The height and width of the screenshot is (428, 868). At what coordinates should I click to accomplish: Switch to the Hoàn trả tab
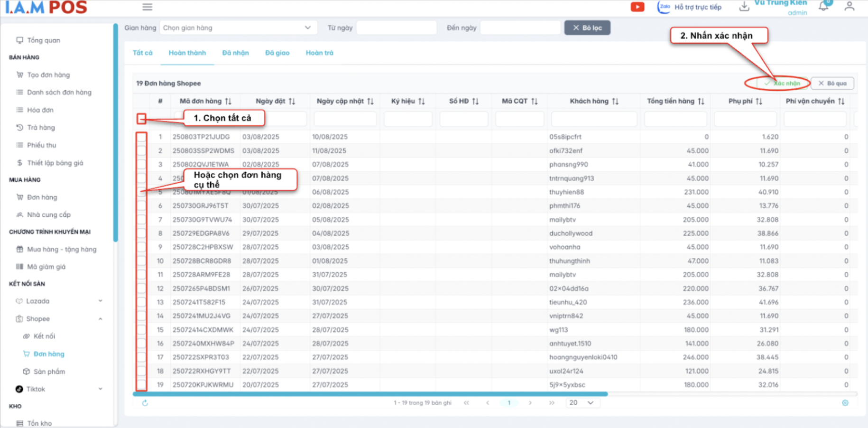(319, 53)
